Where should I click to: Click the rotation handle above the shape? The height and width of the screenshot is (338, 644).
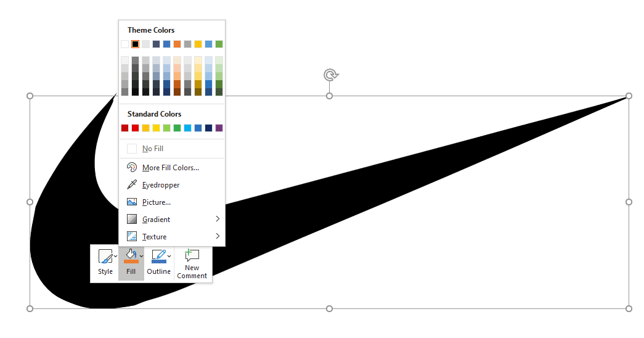click(x=330, y=75)
